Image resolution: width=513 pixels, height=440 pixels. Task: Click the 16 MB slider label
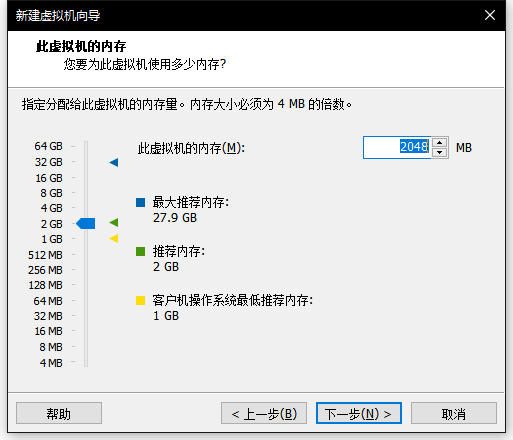(x=48, y=331)
